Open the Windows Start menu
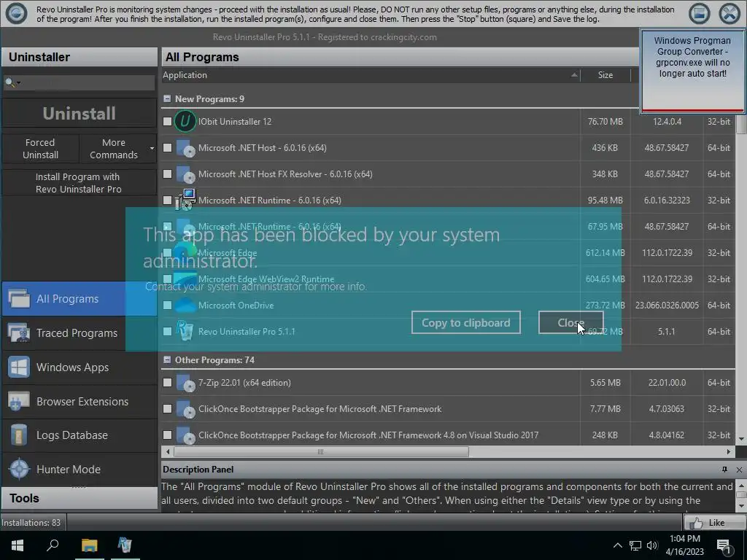 [x=18, y=545]
